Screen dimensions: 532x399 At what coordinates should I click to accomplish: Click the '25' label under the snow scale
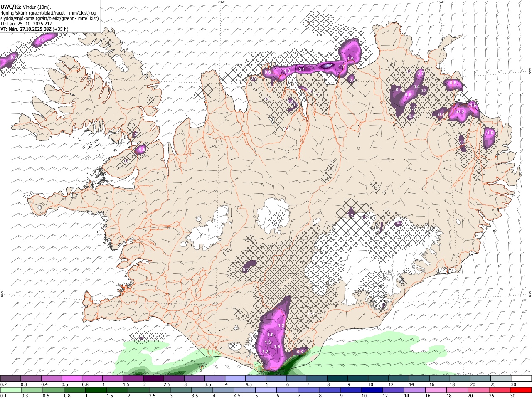[x=493, y=384]
